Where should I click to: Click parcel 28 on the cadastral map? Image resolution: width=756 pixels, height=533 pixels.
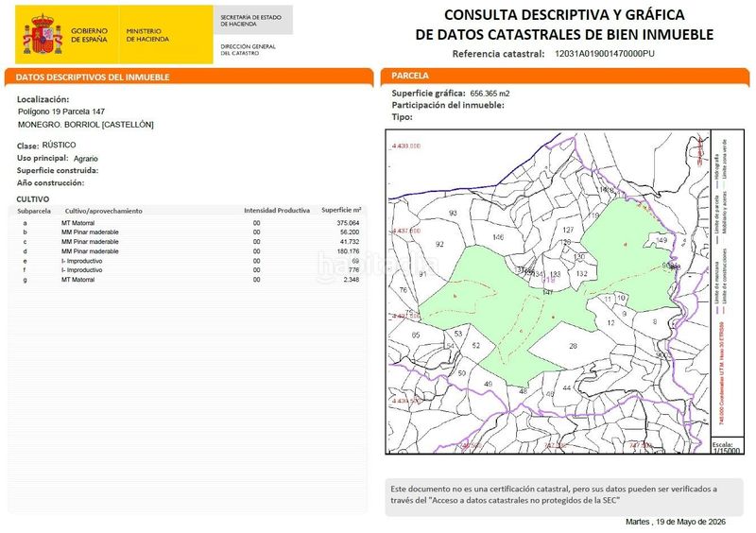pyautogui.click(x=573, y=346)
